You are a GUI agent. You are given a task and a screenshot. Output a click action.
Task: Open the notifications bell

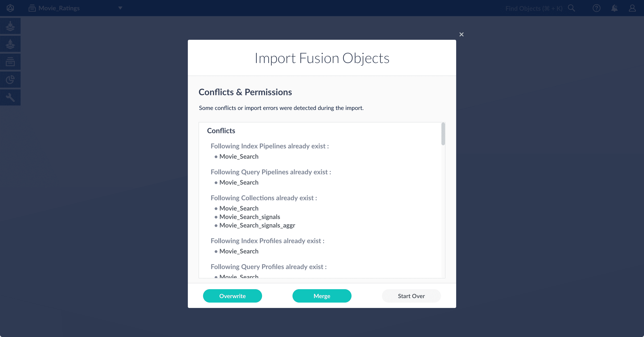614,8
